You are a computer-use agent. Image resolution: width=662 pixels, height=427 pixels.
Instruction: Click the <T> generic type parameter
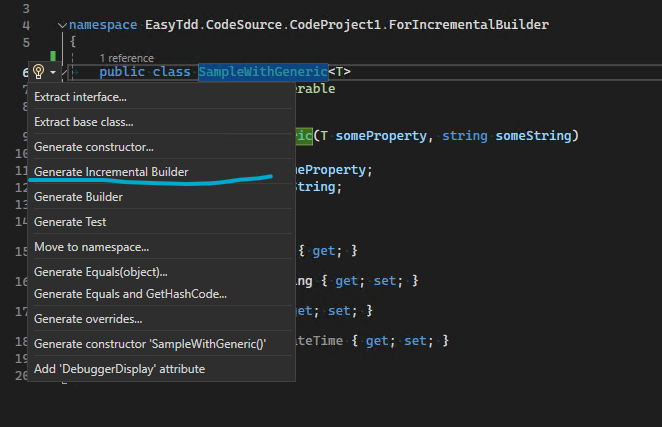339,72
